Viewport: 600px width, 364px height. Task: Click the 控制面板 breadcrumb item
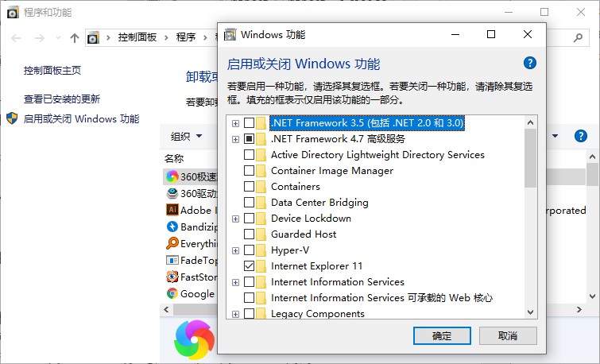click(137, 37)
